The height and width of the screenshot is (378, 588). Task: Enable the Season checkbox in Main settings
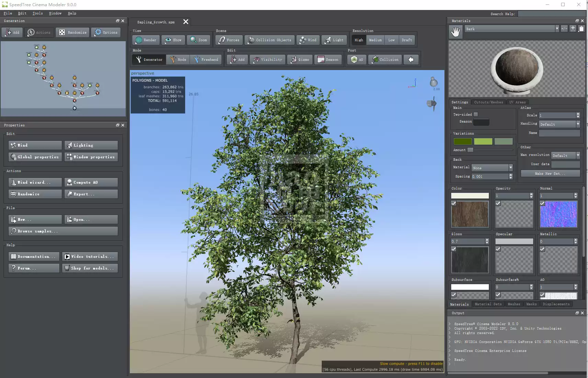pyautogui.click(x=481, y=122)
